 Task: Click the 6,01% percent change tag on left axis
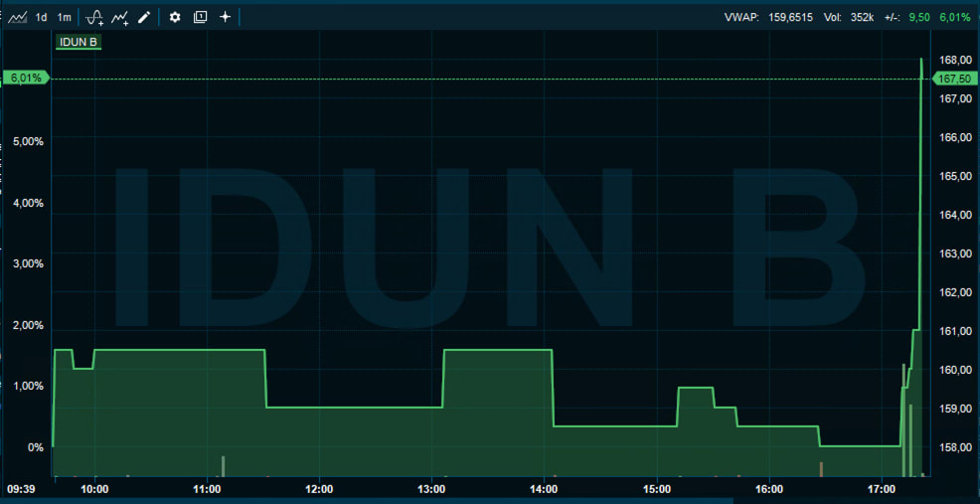pyautogui.click(x=25, y=78)
